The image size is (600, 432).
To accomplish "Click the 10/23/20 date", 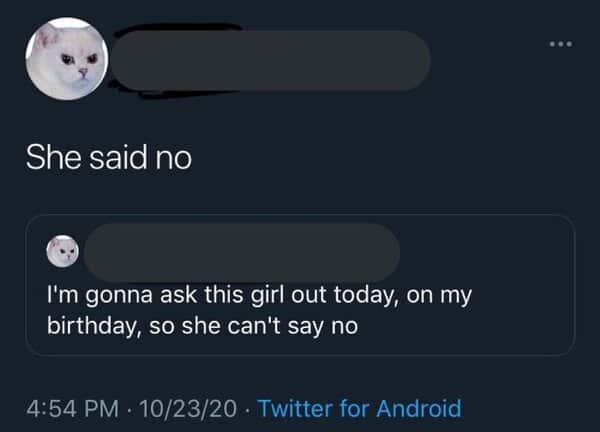I will (188, 408).
